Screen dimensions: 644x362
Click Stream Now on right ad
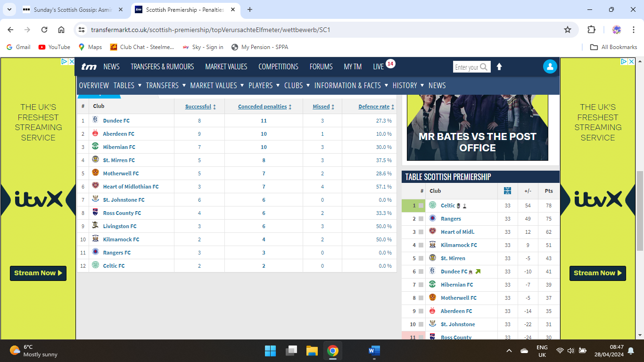click(x=598, y=273)
